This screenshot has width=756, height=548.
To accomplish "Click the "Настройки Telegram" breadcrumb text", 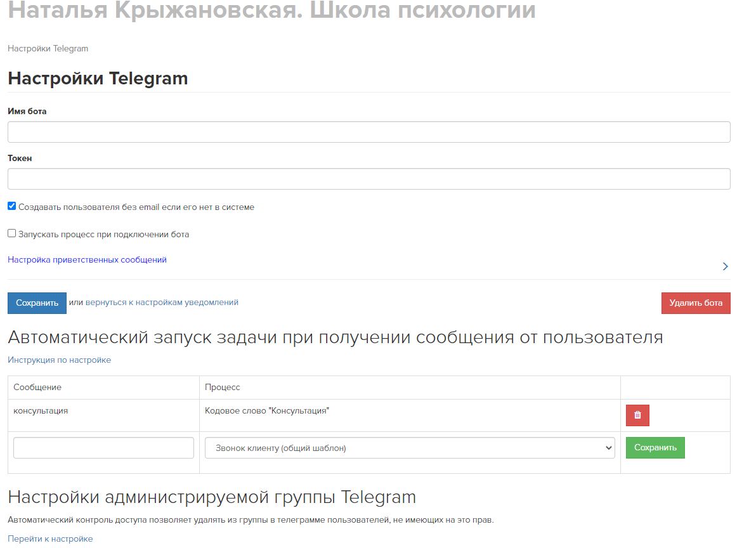I will point(48,49).
